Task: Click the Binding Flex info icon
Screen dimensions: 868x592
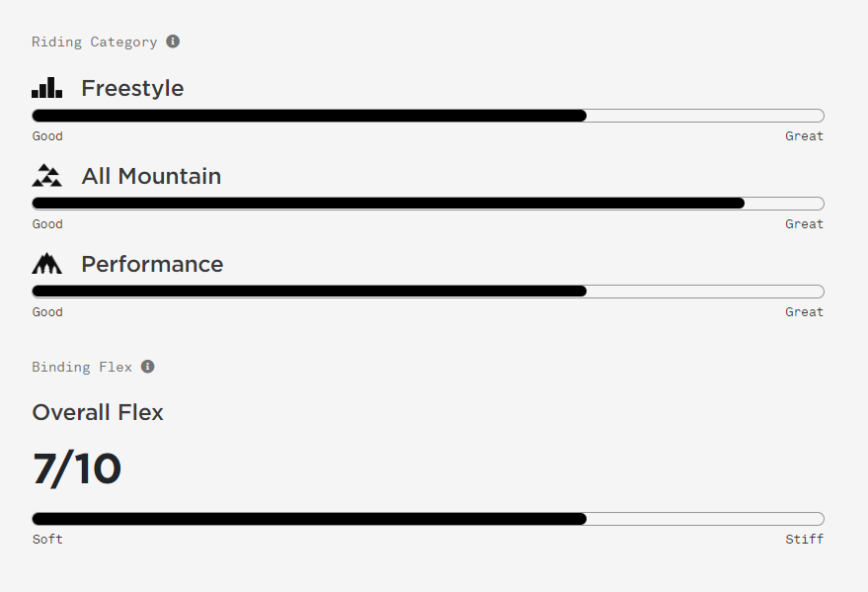Action: [x=148, y=367]
